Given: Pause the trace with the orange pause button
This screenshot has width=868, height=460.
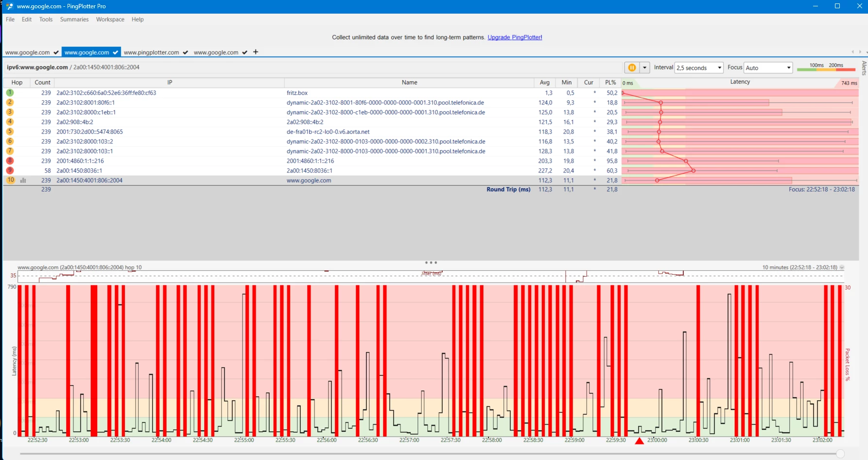Looking at the screenshot, I should (632, 68).
